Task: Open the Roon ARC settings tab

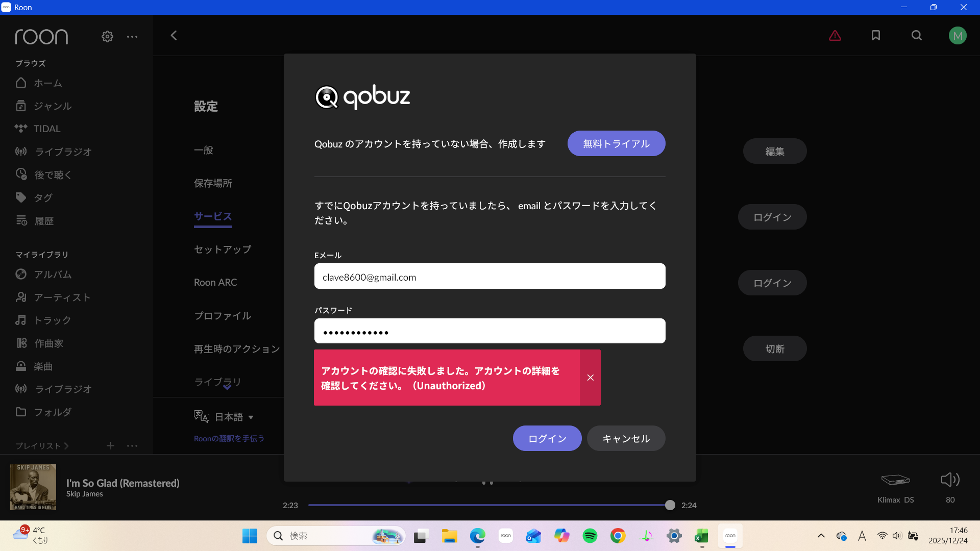Action: coord(215,283)
